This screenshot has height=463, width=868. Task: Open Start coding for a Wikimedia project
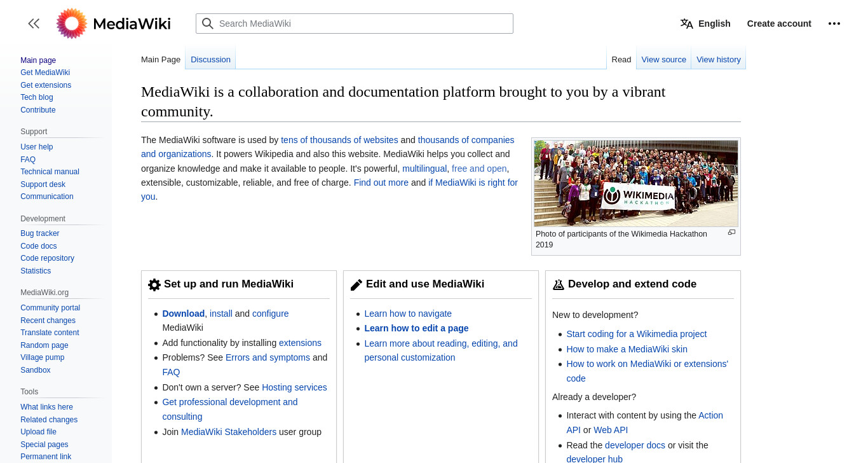click(637, 334)
